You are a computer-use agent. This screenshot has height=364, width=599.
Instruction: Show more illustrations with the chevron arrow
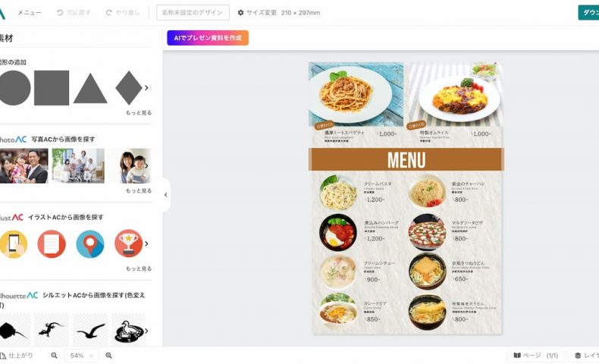146,243
